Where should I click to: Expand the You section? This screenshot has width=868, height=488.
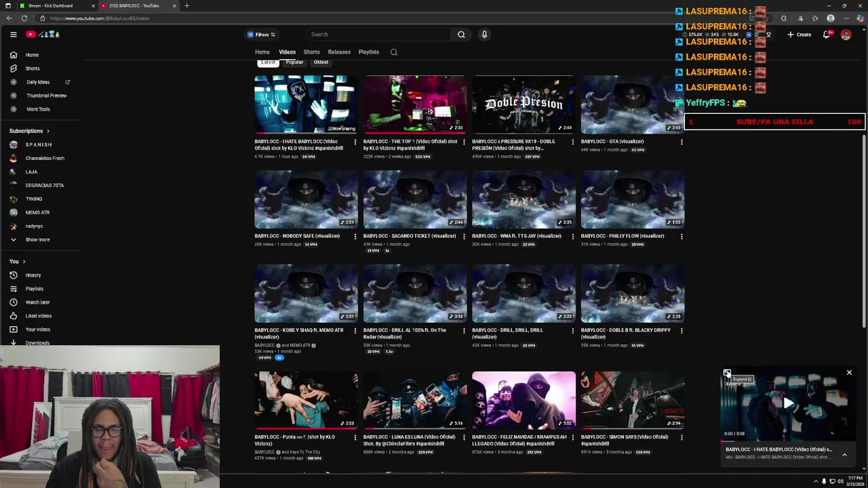(17, 262)
